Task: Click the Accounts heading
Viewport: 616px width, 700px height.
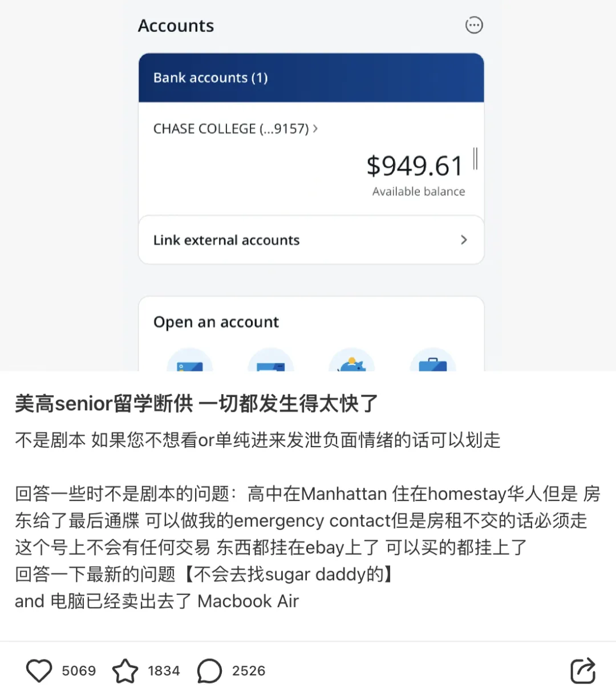Action: coord(176,26)
